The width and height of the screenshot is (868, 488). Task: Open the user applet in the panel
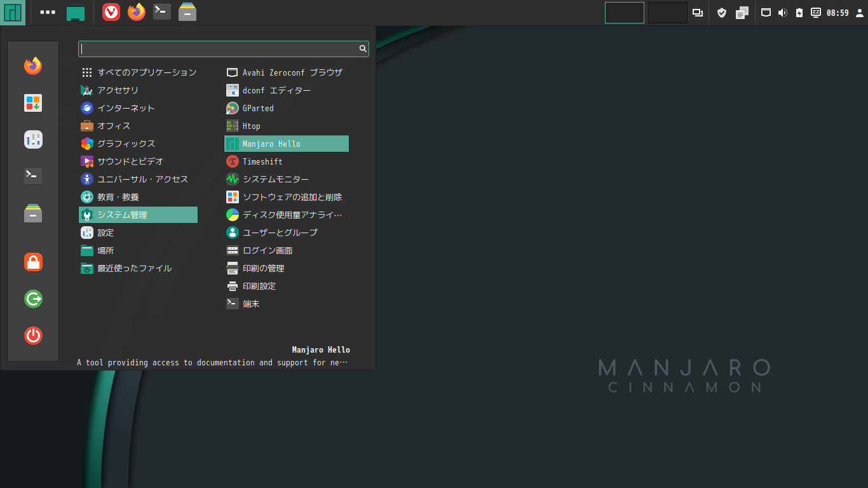(860, 13)
